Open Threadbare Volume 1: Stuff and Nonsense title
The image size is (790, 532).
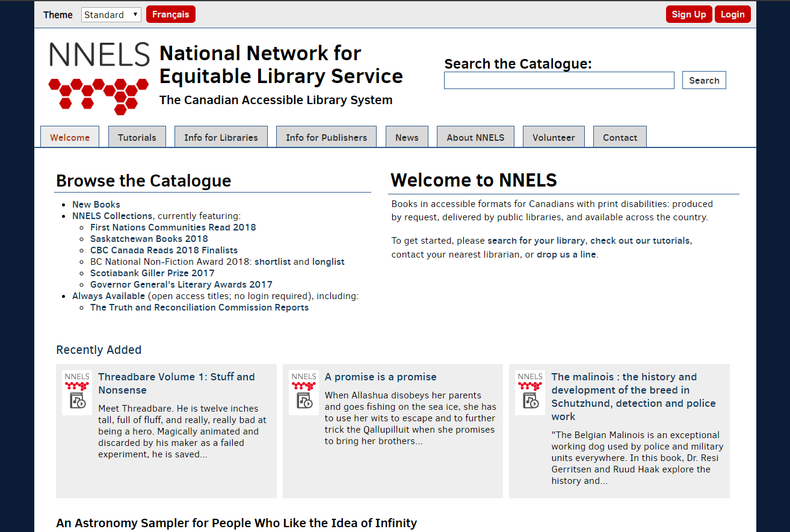coord(176,383)
